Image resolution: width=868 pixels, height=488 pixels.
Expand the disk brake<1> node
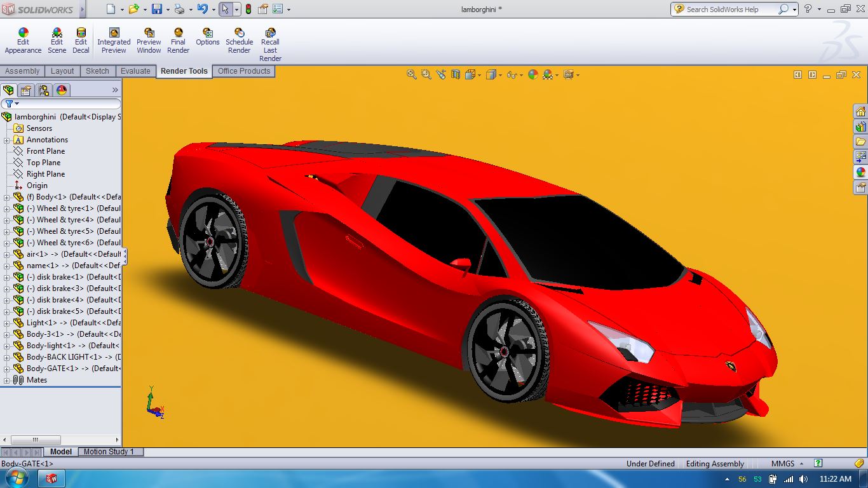[6, 277]
